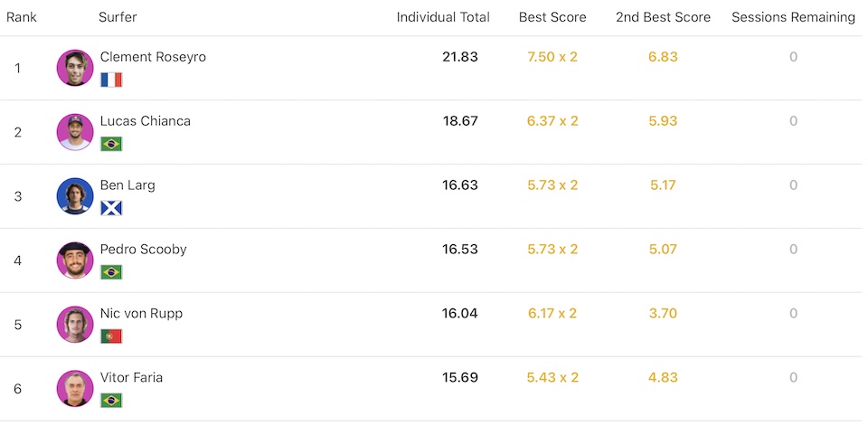This screenshot has width=868, height=426.
Task: Open Clement Roseyro's surfer name link
Action: (x=153, y=57)
